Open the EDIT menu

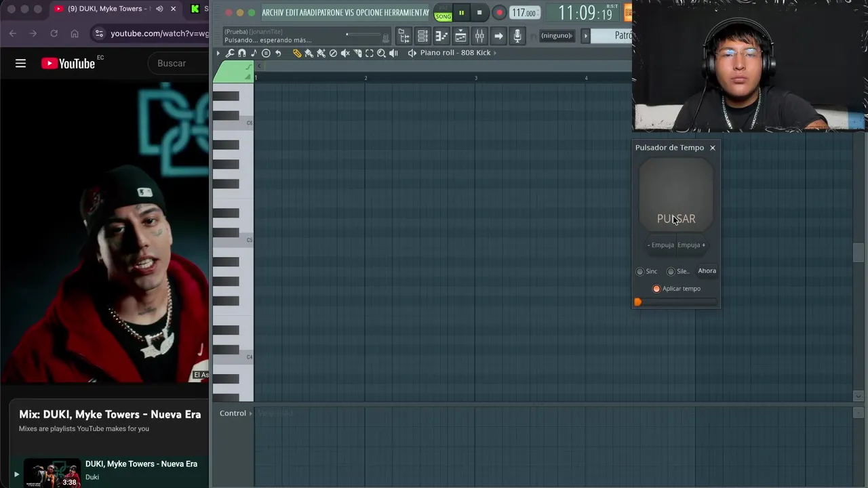tap(290, 13)
